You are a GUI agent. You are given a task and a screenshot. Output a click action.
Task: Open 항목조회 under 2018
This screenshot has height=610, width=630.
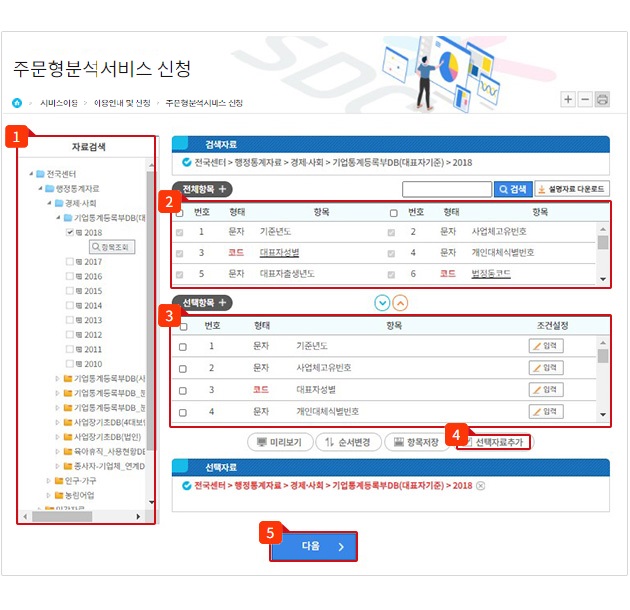click(112, 247)
